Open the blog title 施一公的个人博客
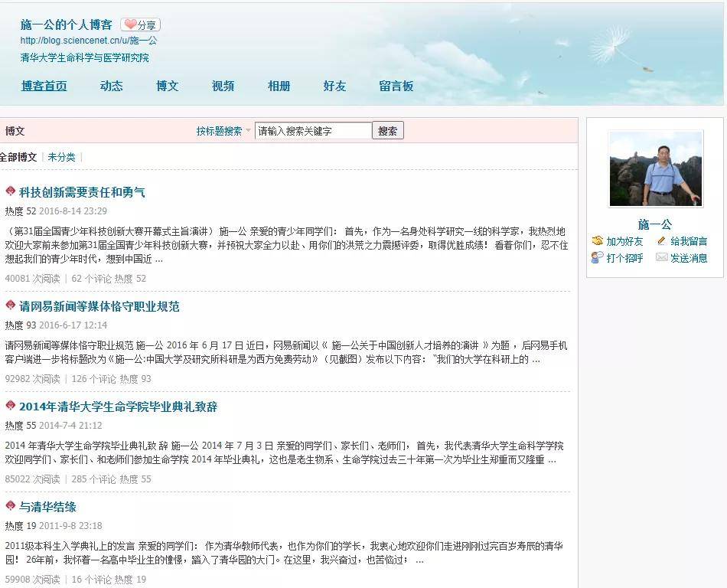The width and height of the screenshot is (727, 588). [x=67, y=24]
